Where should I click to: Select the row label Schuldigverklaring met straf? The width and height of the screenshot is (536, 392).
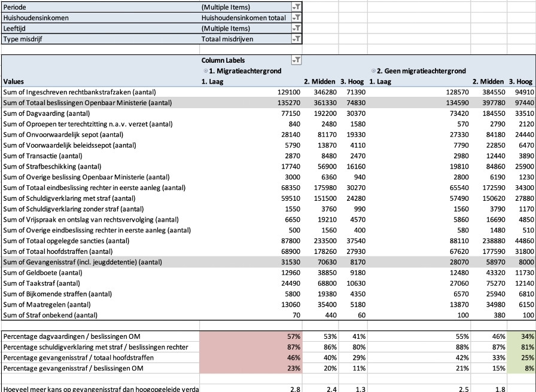click(x=100, y=198)
